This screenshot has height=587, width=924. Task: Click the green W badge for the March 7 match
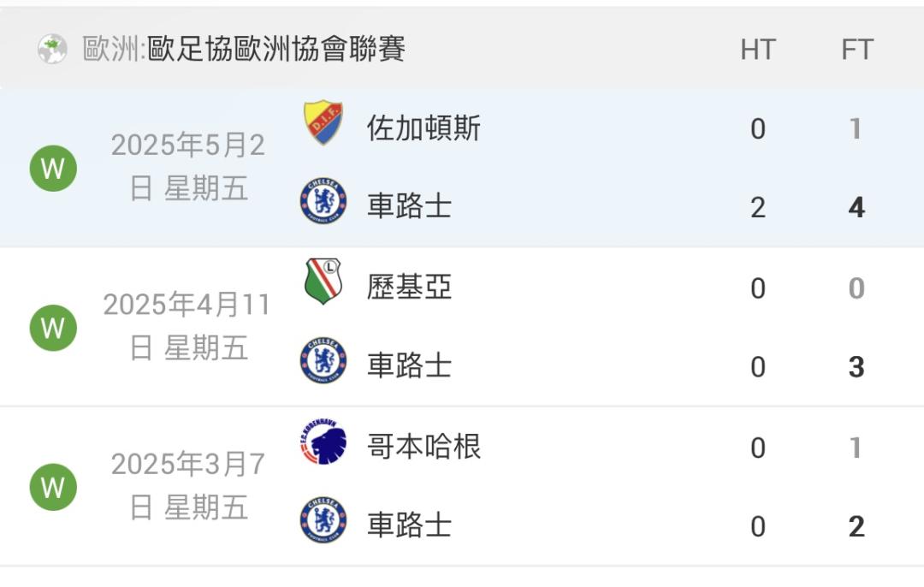click(53, 488)
